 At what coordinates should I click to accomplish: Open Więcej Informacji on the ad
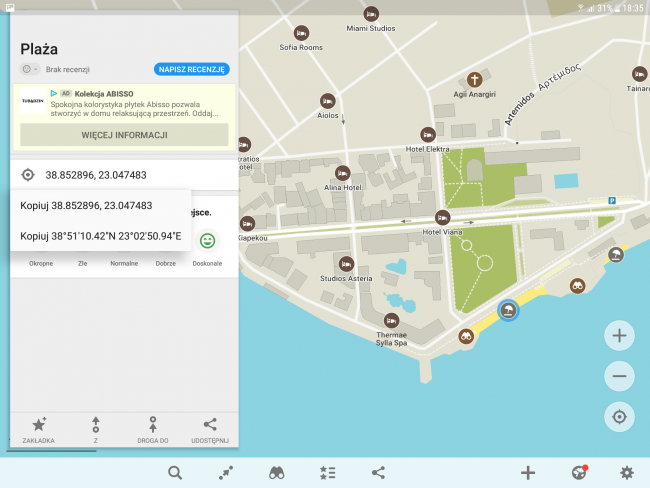tap(124, 135)
